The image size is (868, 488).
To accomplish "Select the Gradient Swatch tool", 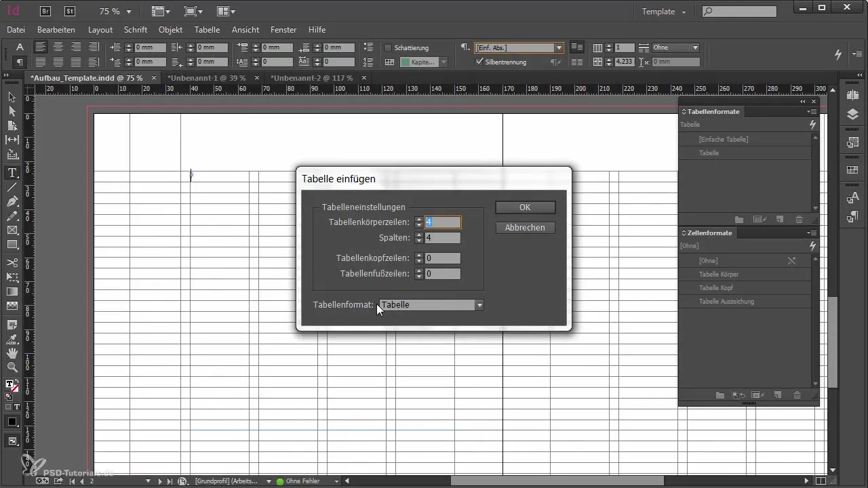I will pos(12,291).
